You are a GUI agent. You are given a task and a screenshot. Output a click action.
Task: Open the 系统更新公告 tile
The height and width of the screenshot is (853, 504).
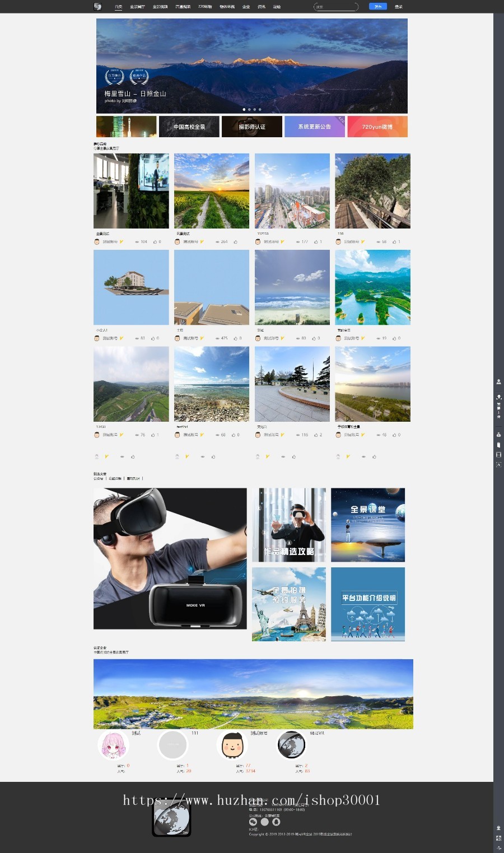click(315, 127)
